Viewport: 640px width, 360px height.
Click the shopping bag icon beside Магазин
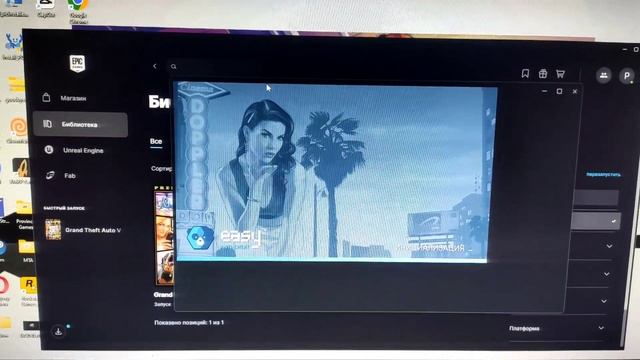pyautogui.click(x=46, y=98)
